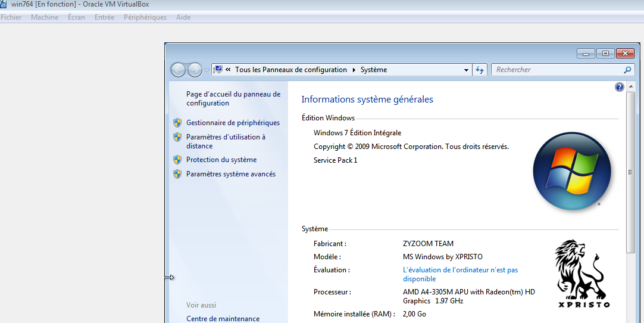Click shield icon beside Gestionnaire de périphériques
The image size is (644, 323).
pos(177,123)
